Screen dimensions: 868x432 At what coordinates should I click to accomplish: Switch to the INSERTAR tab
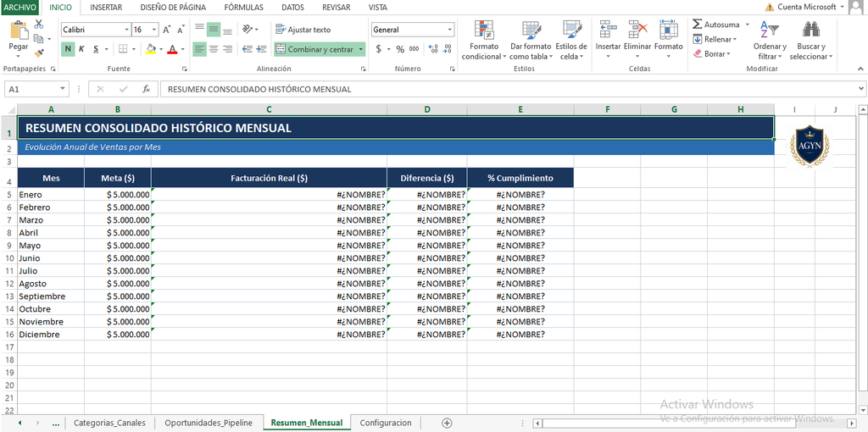106,7
